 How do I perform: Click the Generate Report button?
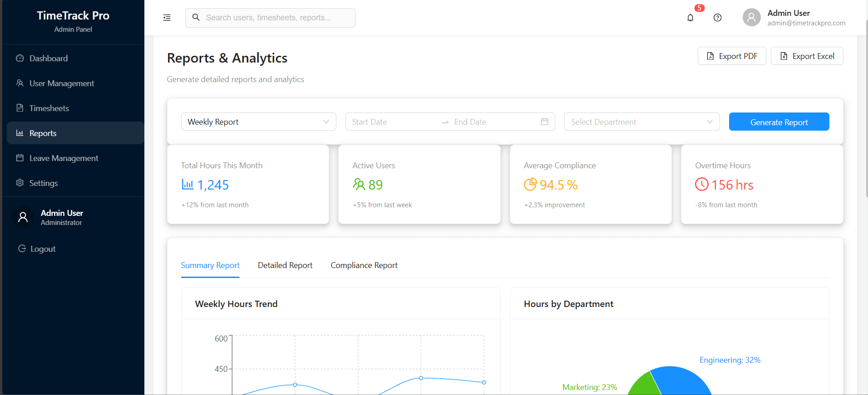779,122
